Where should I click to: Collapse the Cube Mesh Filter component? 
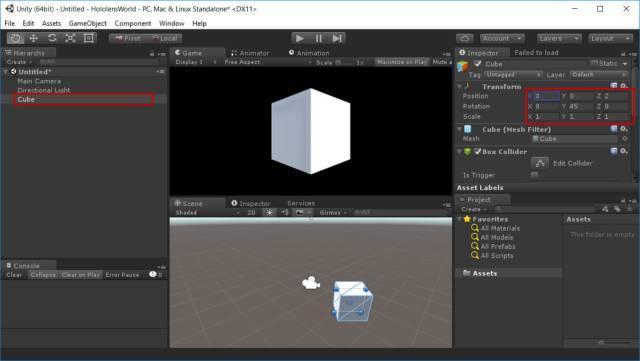pos(460,129)
